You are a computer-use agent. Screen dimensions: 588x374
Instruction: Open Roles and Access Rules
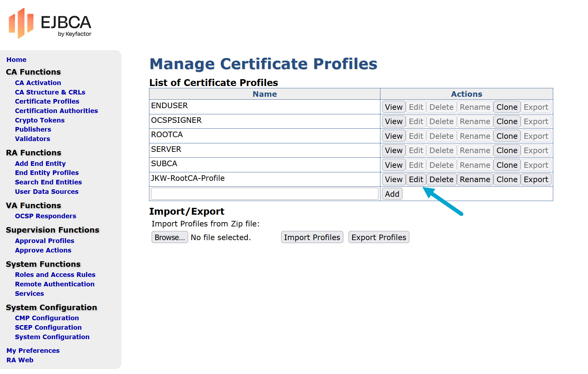(55, 275)
